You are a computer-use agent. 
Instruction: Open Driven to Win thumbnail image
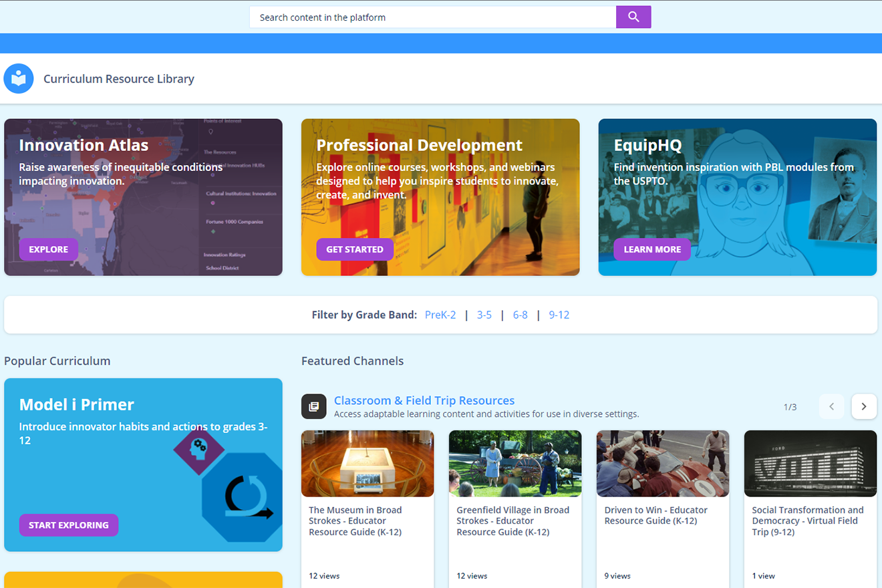[663, 463]
